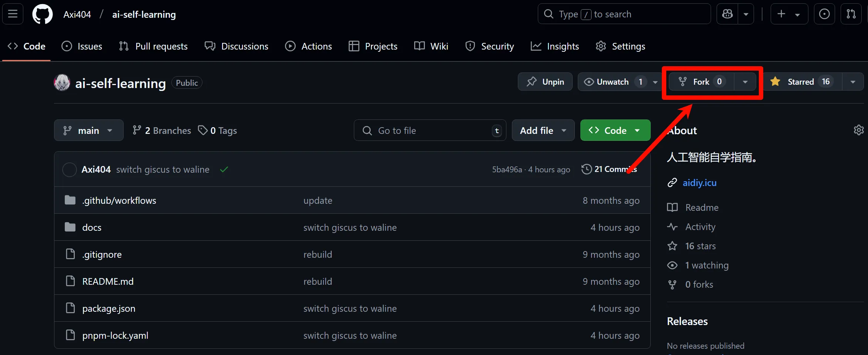Image resolution: width=868 pixels, height=355 pixels.
Task: Click the Axi404 owner breadcrumb
Action: pos(77,14)
